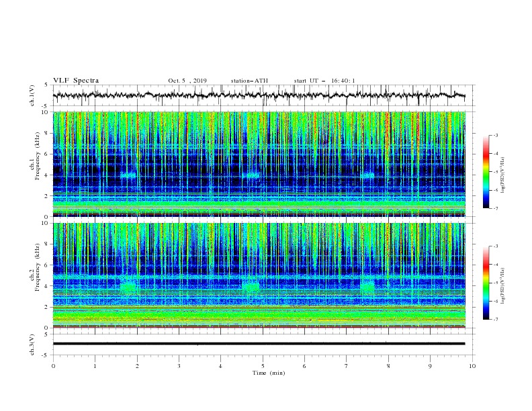Click the ch.2 4 kHz burst near minute 1.8
Image resolution: width=532 pixels, height=411 pixels.
128,286
